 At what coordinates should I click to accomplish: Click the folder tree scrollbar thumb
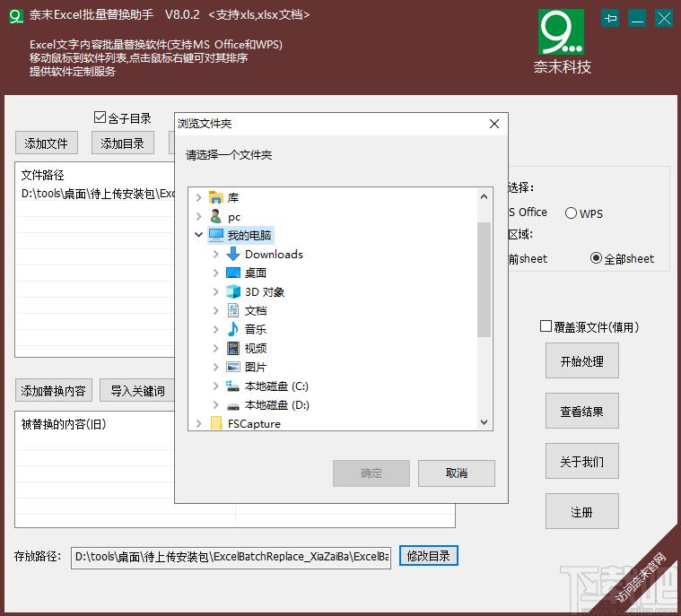coord(485,280)
